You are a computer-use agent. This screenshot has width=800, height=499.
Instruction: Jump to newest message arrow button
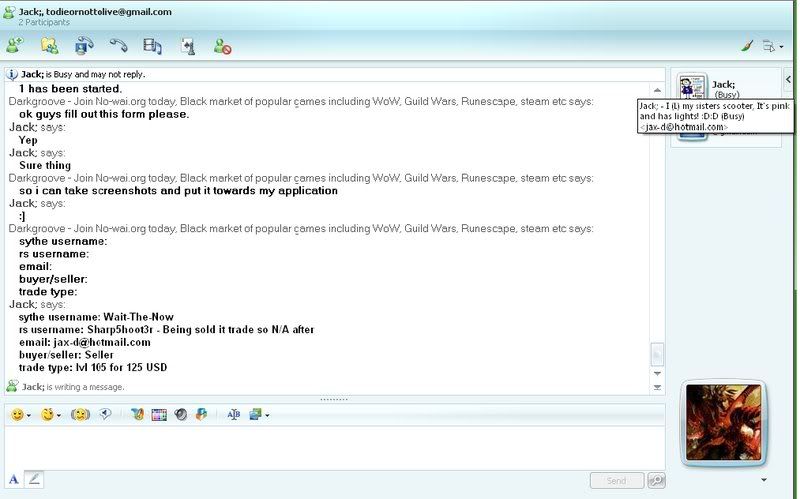657,388
